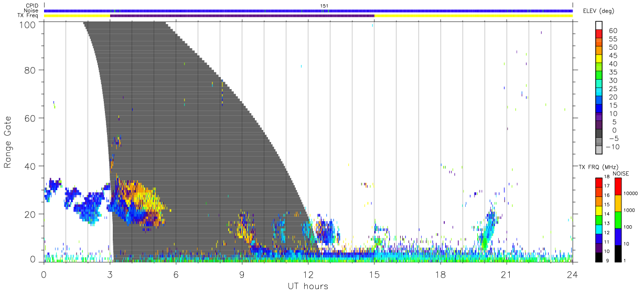Click the 'Noise' label beside the top strip
This screenshot has width=644, height=297.
pyautogui.click(x=32, y=10)
